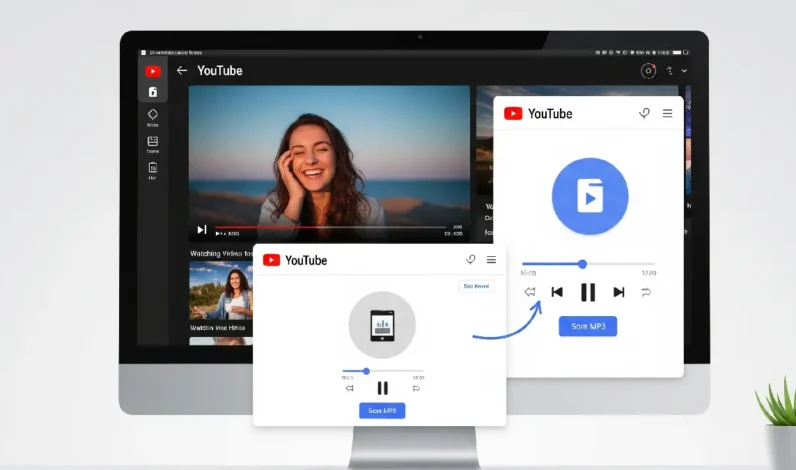Open the calendar-style box icon in the sidebar
This screenshot has width=796, height=470.
click(152, 141)
